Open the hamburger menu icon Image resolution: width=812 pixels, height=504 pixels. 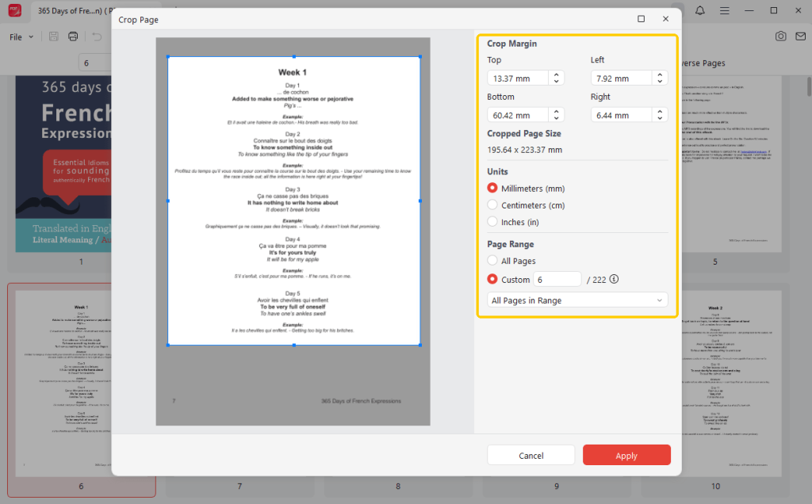725,10
